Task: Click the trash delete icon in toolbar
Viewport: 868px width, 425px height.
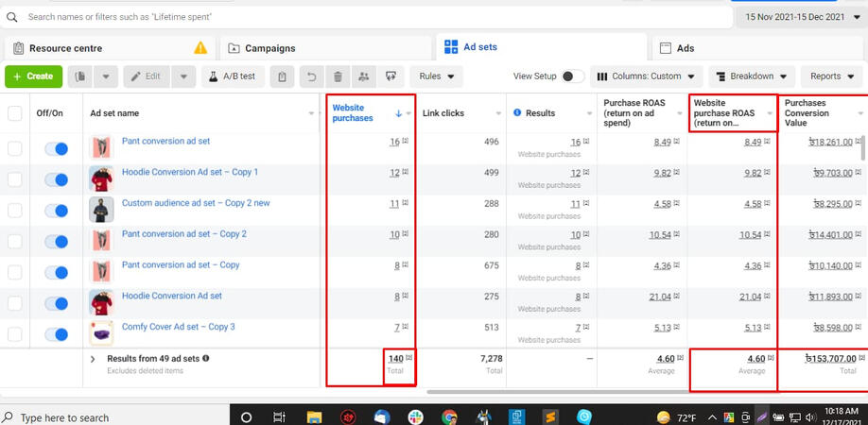Action: click(x=338, y=76)
